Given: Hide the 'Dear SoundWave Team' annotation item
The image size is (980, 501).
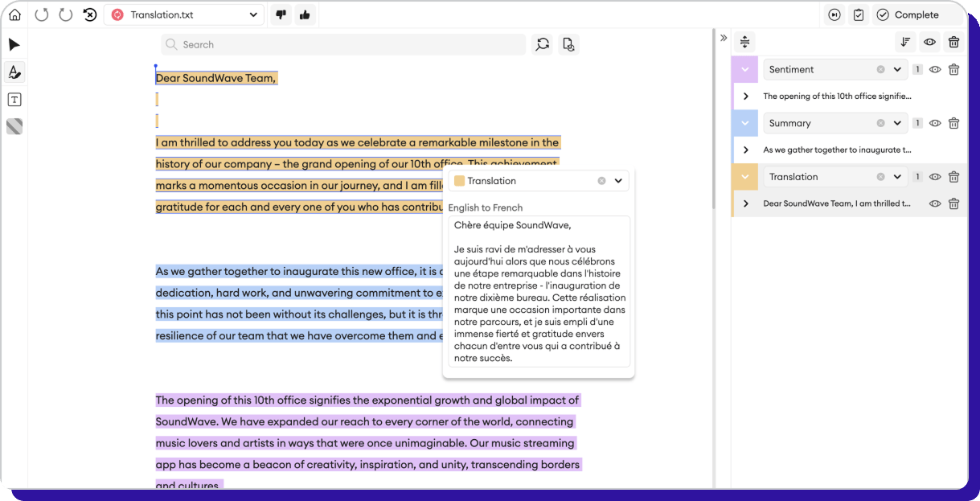Looking at the screenshot, I should tap(935, 203).
